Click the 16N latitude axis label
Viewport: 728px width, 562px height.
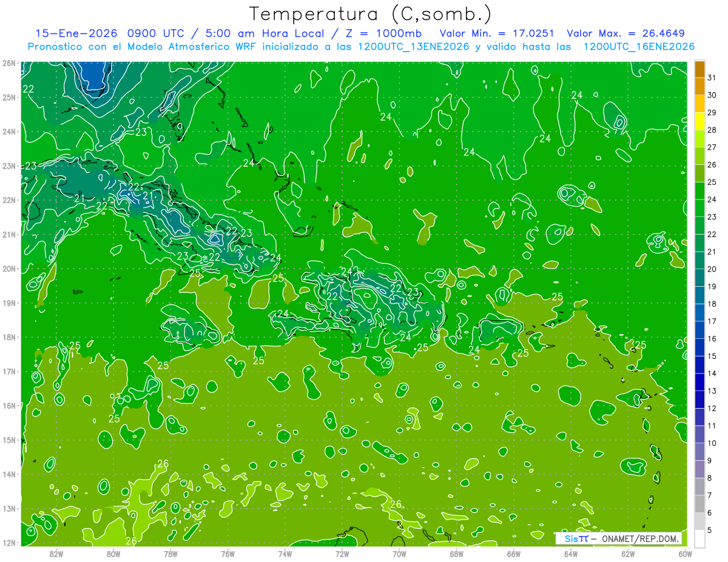9,406
